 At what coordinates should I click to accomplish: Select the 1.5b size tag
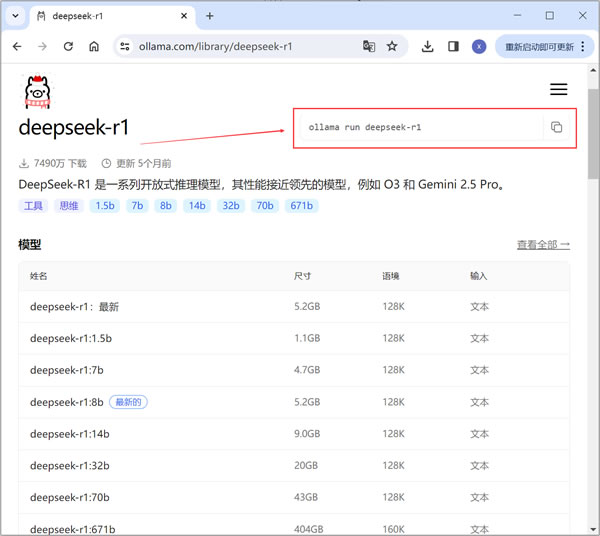click(x=103, y=206)
